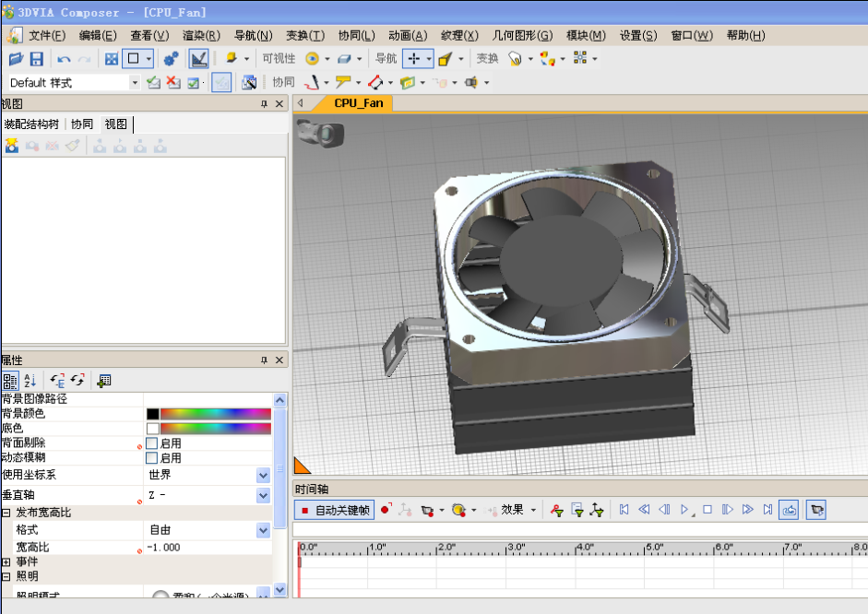Click the black 背景颜色 color swatch

152,414
